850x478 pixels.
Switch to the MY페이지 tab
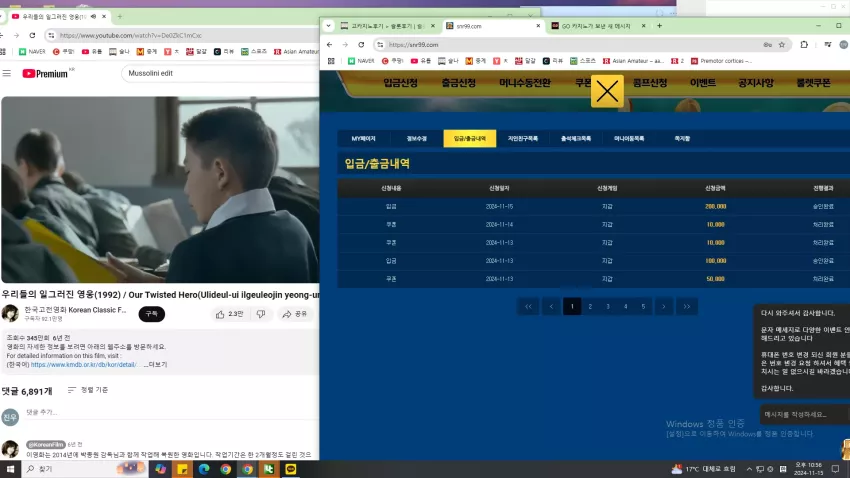coord(363,139)
